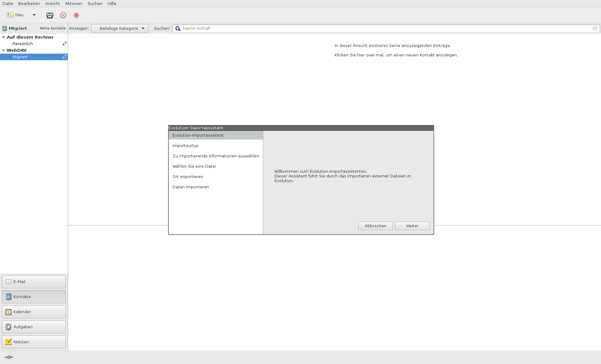Open the Bearbeiten menu
The height and width of the screenshot is (364, 601).
click(29, 3)
